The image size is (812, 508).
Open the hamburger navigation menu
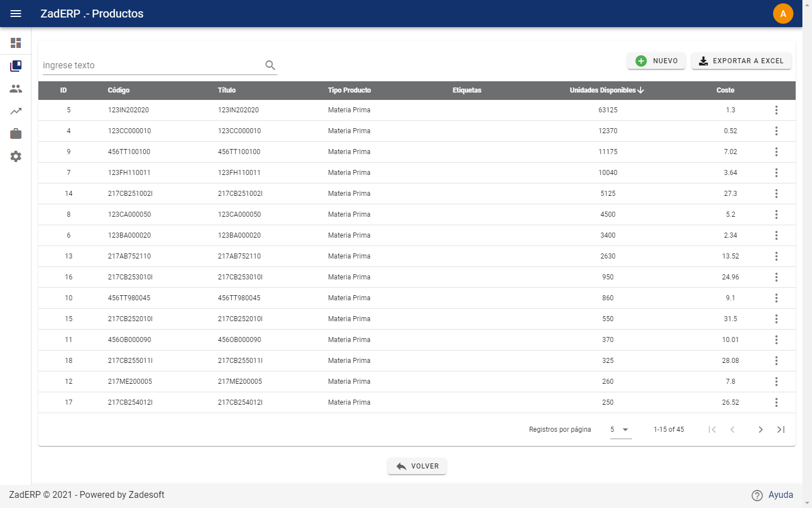tap(16, 14)
